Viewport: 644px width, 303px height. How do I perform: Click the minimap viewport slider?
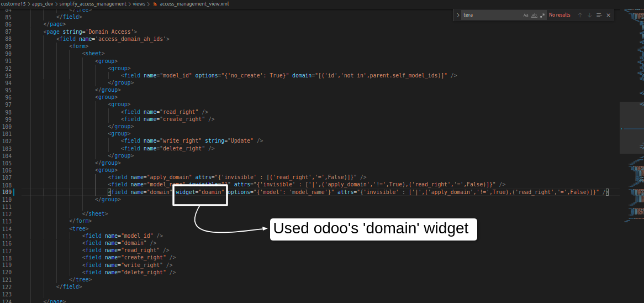pyautogui.click(x=631, y=128)
